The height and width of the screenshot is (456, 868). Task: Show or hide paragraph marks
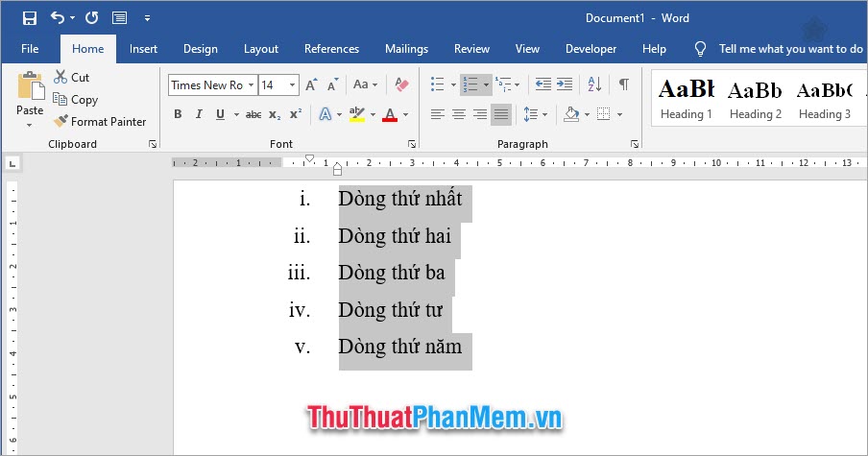click(x=624, y=84)
